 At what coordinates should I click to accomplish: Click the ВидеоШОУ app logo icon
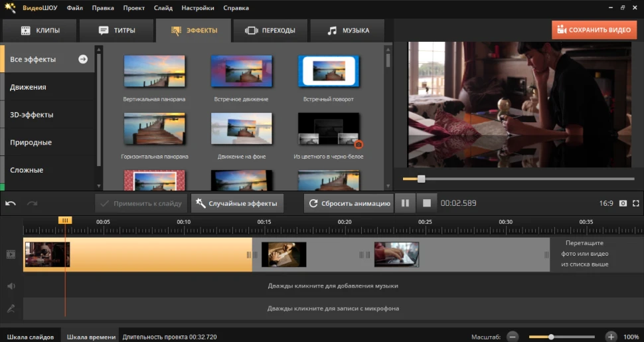[x=10, y=7]
